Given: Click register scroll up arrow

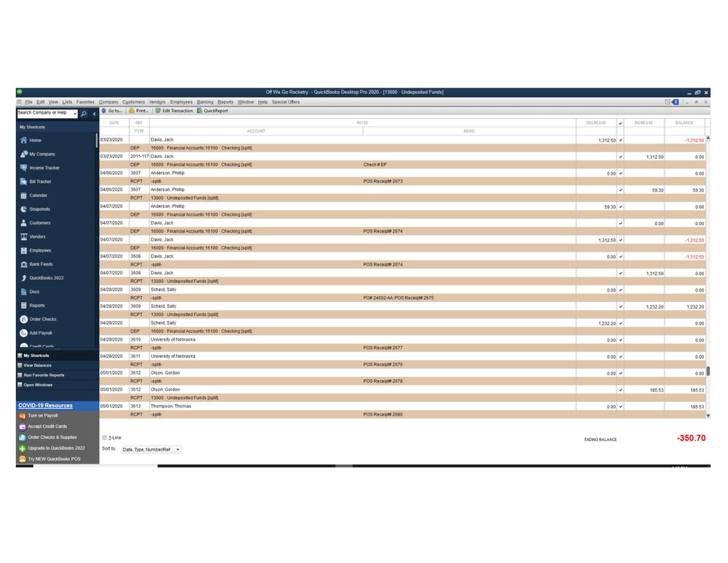Looking at the screenshot, I should click(708, 139).
